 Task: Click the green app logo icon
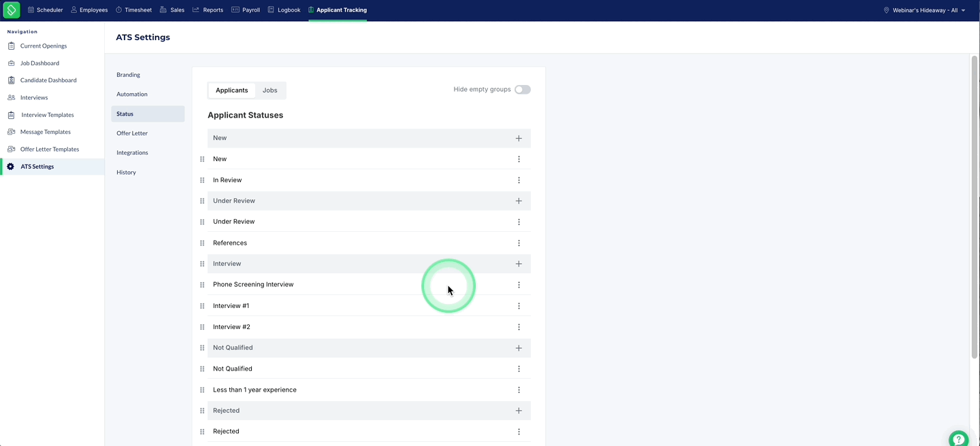pyautogui.click(x=12, y=10)
